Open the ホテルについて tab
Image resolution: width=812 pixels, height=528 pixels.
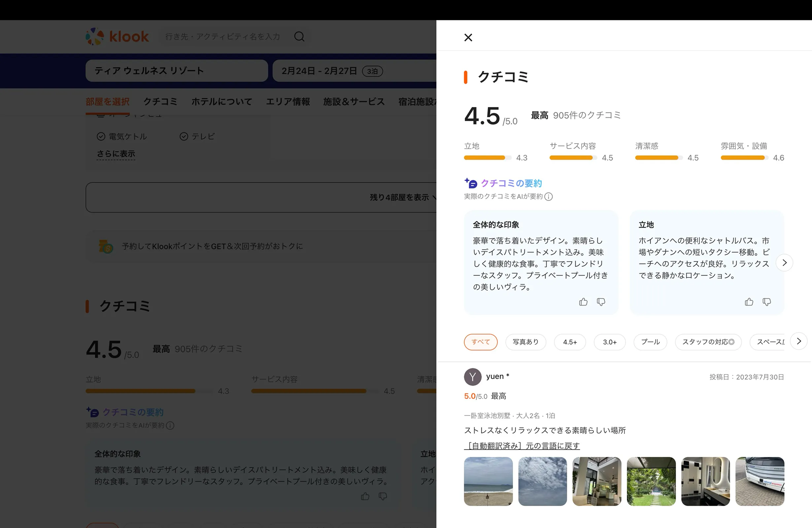[x=222, y=102]
